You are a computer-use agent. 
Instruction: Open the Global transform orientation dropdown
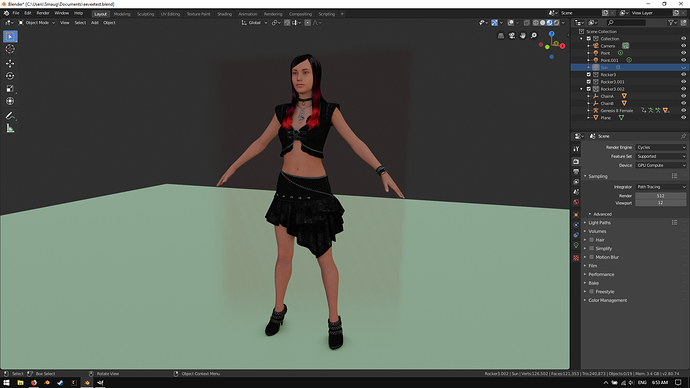tap(254, 22)
